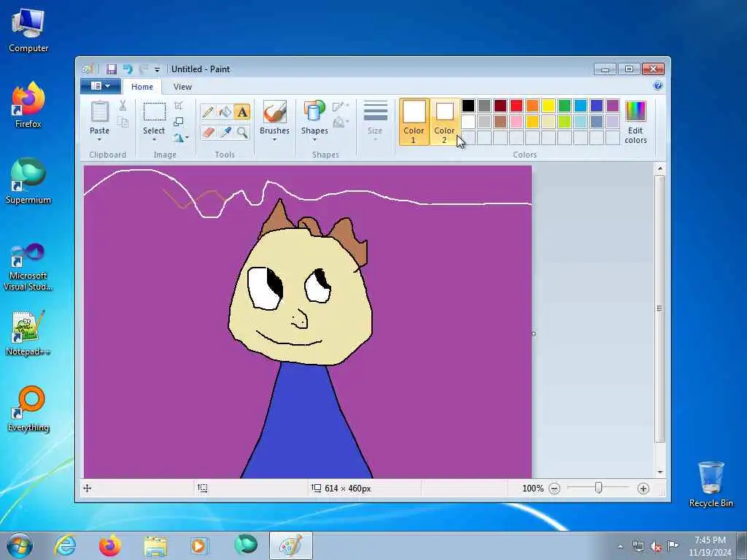Click the Cut scissors icon
This screenshot has width=747, height=560.
(x=123, y=106)
